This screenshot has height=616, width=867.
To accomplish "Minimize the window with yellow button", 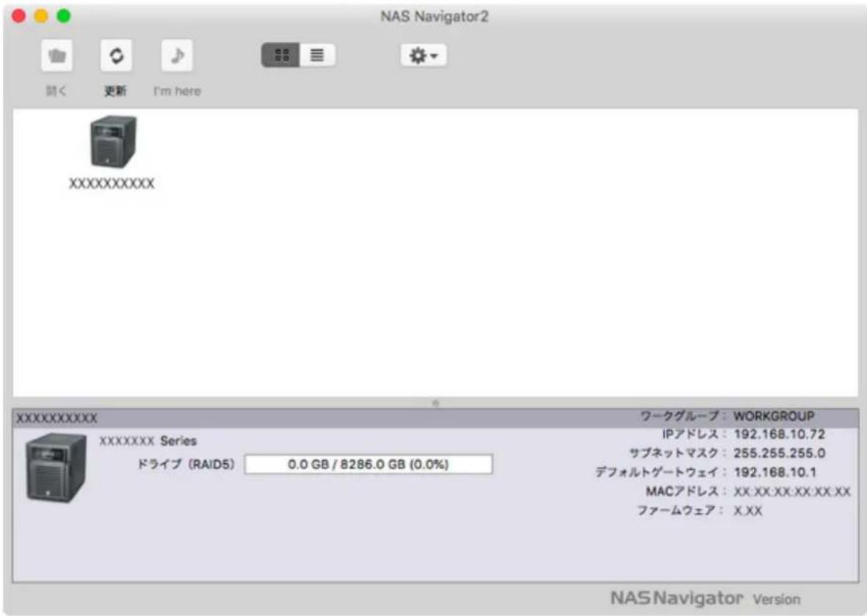I will pos(41,16).
